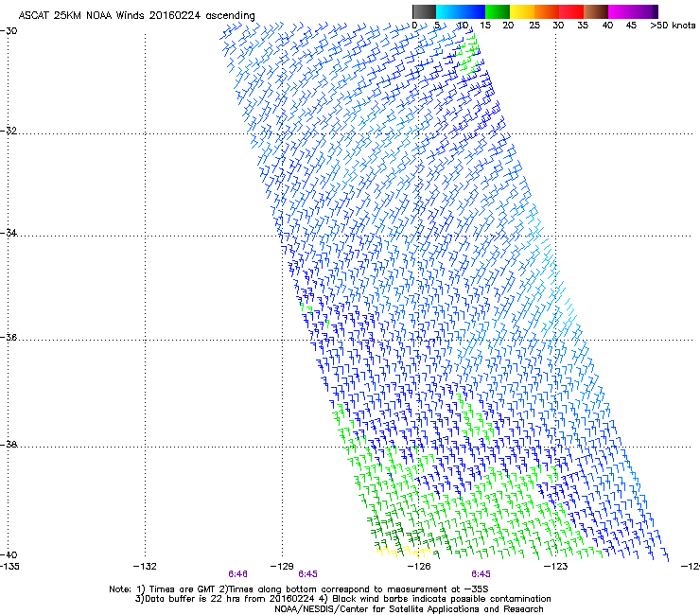Click the -135 longitude axis label

(9, 567)
